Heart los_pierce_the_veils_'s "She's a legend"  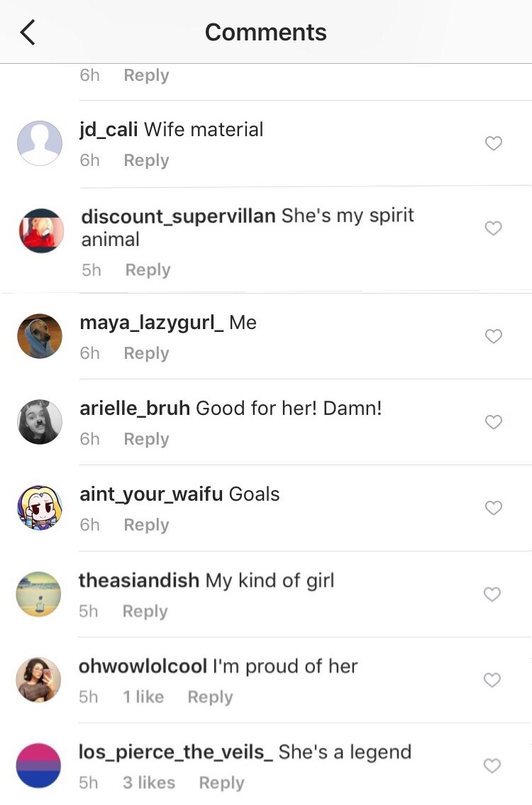492,765
